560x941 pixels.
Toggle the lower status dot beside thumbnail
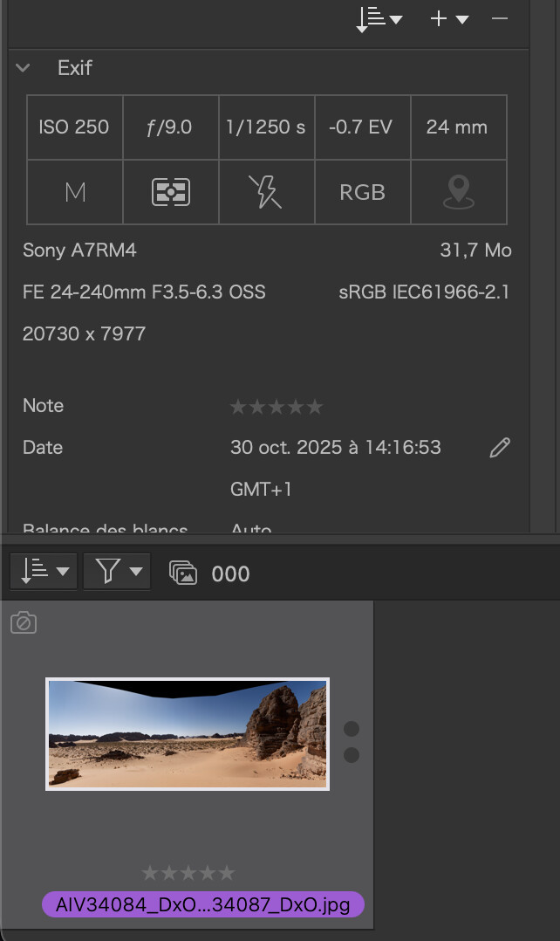pos(352,755)
